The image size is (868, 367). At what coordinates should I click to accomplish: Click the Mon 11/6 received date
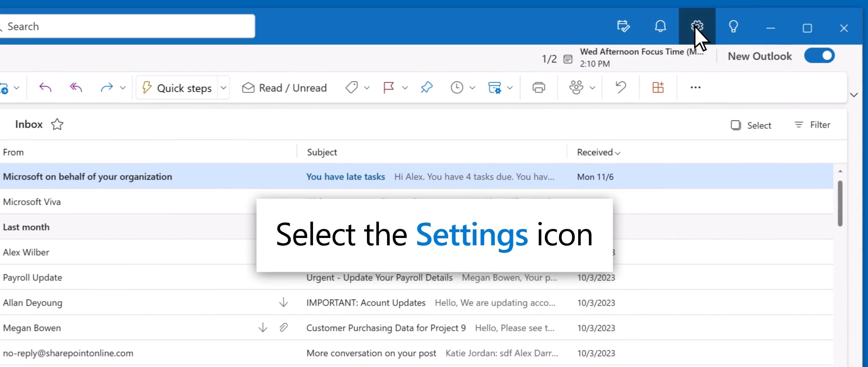[595, 177]
